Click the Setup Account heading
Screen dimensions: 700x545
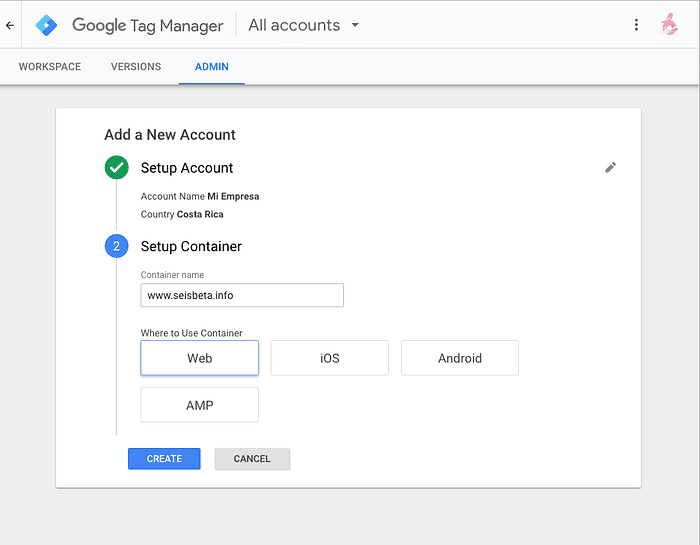click(x=187, y=168)
